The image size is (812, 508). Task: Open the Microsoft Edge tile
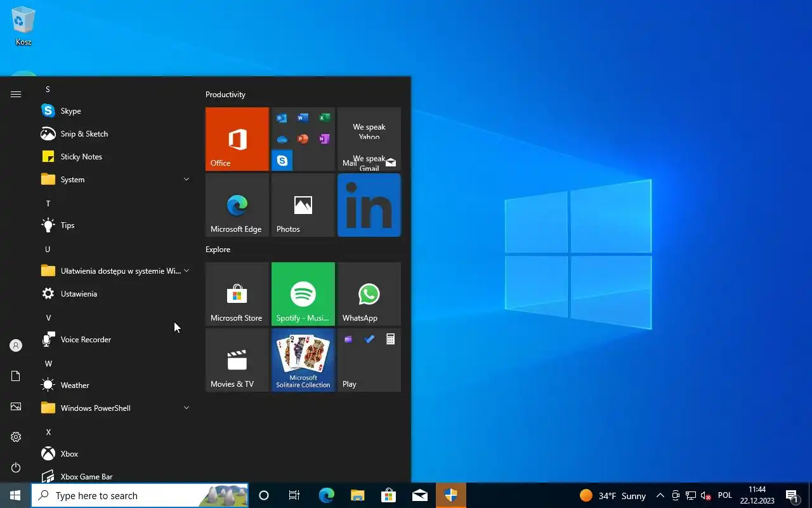click(237, 205)
